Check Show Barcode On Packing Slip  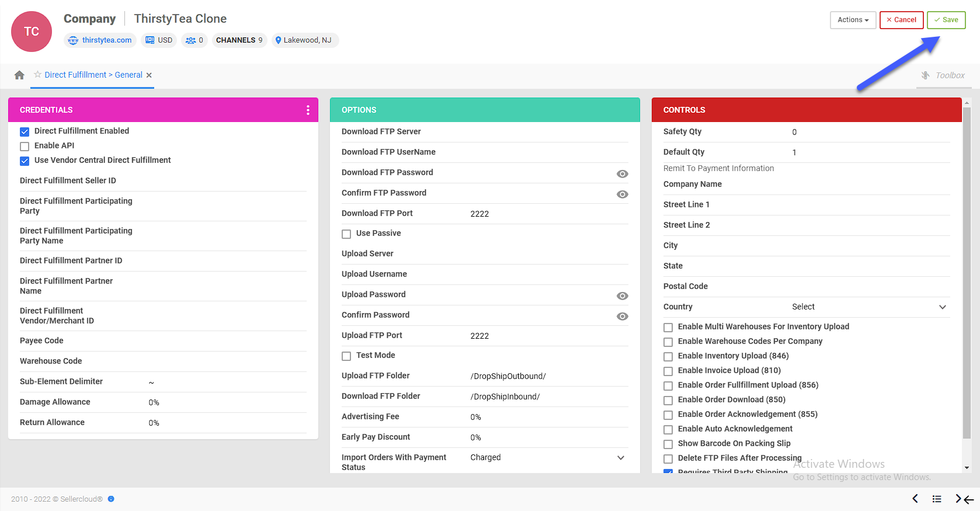coord(668,444)
